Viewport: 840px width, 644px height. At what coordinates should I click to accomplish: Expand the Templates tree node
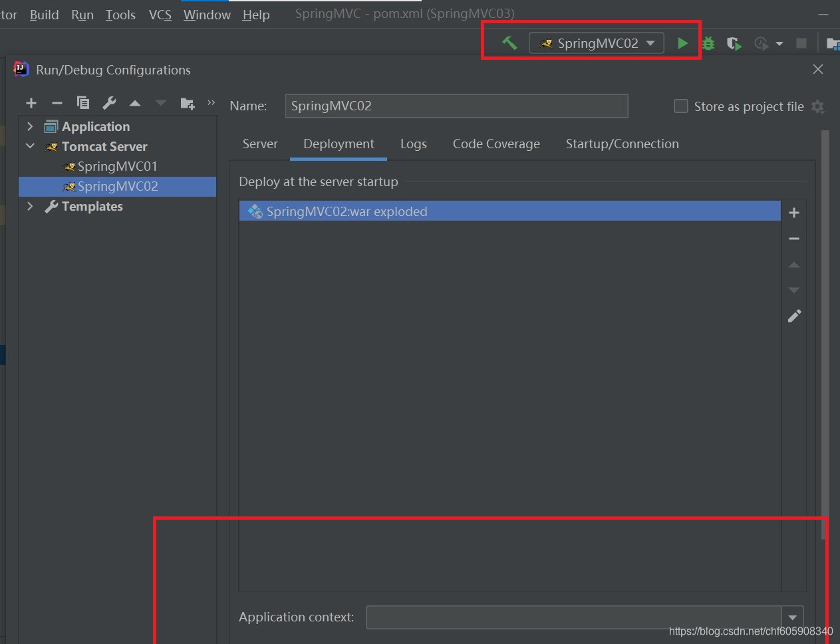pos(30,206)
